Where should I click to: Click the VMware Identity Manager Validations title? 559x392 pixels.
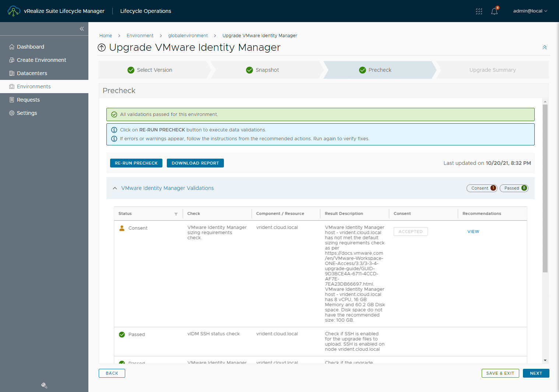168,188
